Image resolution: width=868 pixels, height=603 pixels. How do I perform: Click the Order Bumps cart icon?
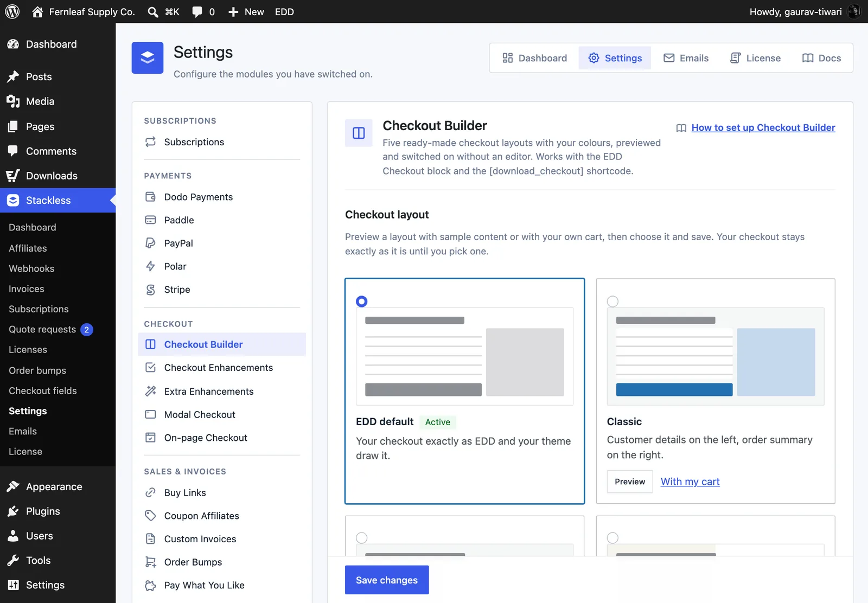click(x=150, y=562)
